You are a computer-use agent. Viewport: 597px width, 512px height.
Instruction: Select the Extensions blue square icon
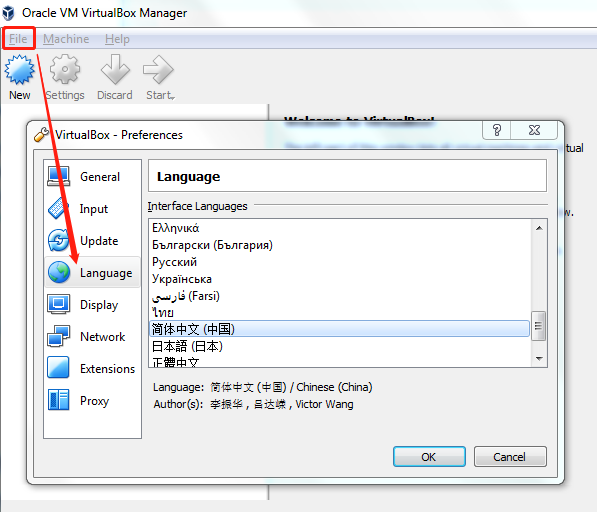coord(59,367)
